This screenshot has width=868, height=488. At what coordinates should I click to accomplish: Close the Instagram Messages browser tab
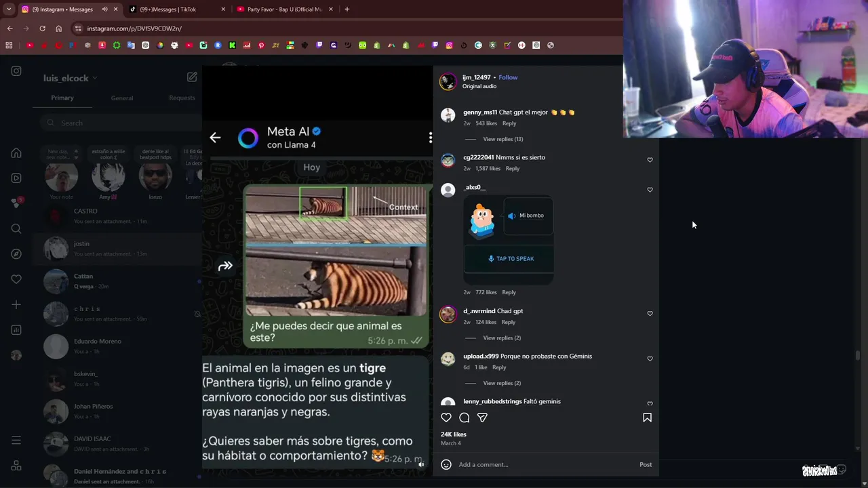click(116, 9)
